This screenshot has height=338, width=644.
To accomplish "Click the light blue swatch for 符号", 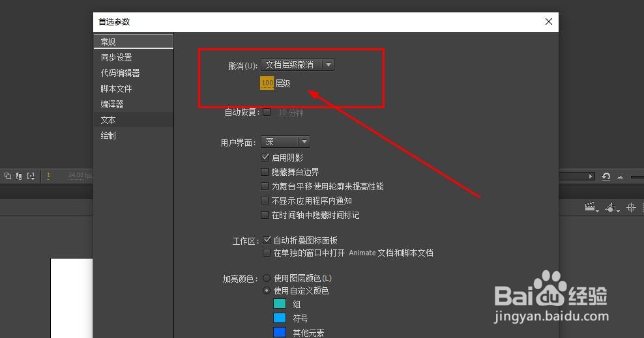I will tap(280, 318).
